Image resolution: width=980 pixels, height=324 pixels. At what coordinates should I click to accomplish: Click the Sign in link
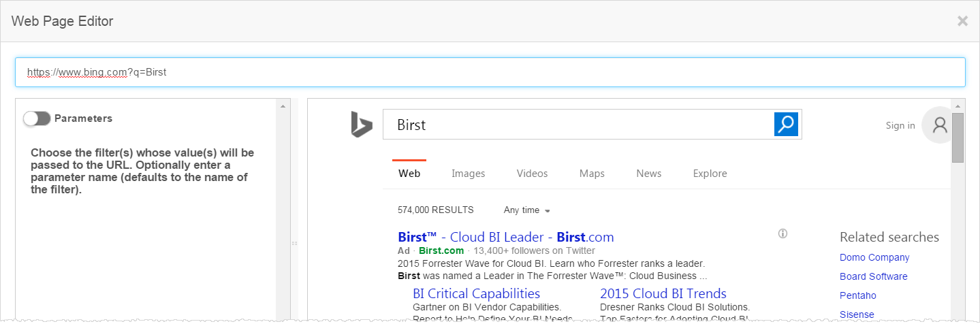[x=900, y=126]
